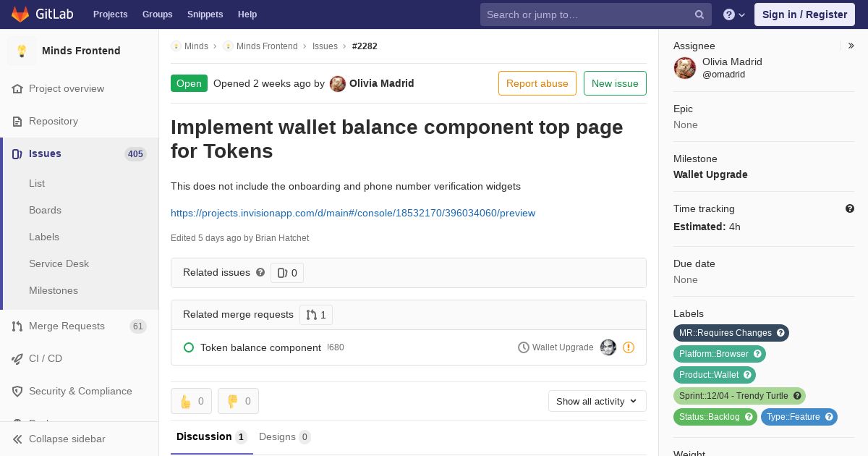
Task: Switch to the Designs tab
Action: [x=284, y=437]
